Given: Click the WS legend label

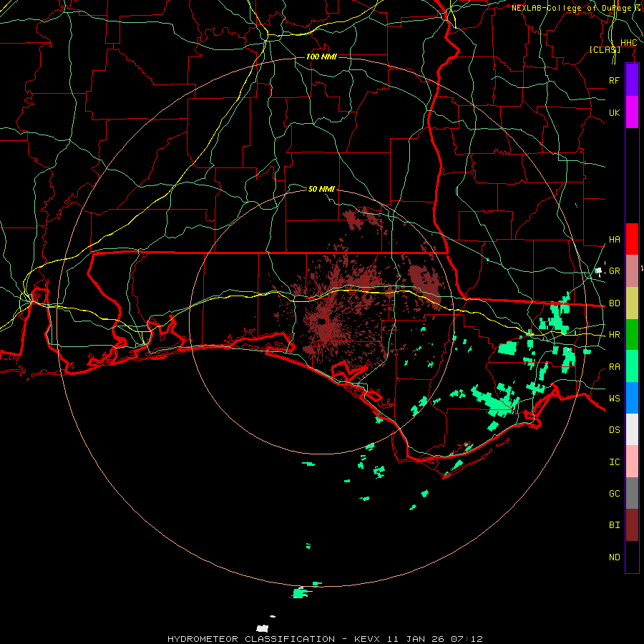Looking at the screenshot, I should [x=614, y=399].
